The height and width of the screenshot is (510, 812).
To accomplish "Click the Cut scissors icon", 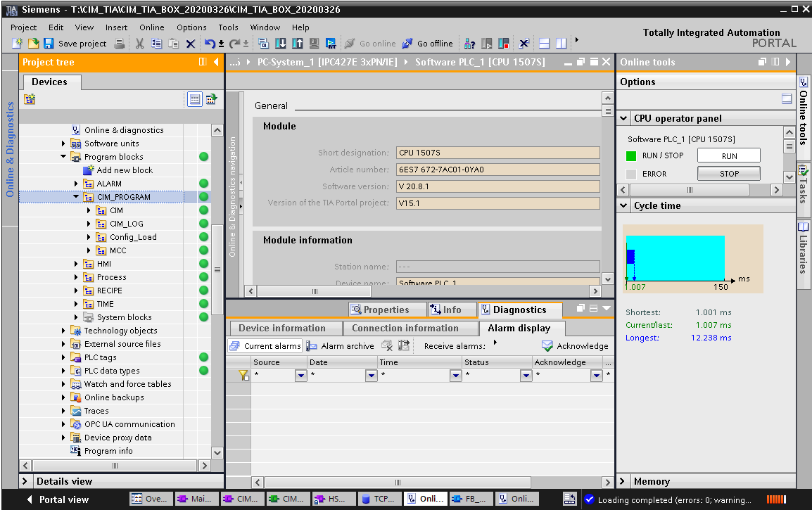I will tap(140, 44).
